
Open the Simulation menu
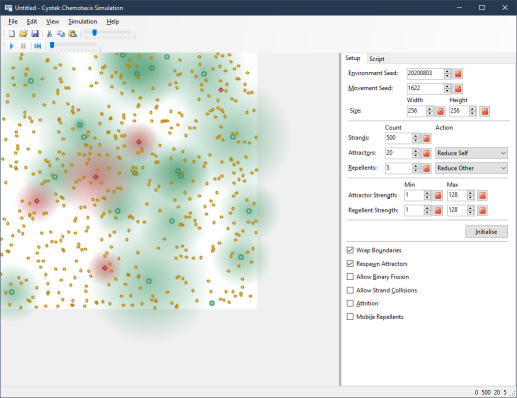(83, 22)
